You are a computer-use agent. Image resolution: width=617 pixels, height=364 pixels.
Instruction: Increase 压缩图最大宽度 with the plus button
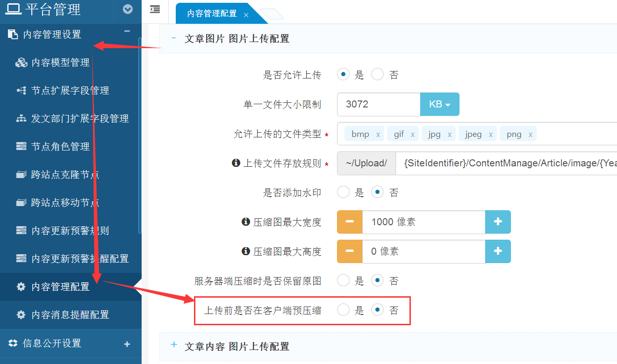point(498,222)
